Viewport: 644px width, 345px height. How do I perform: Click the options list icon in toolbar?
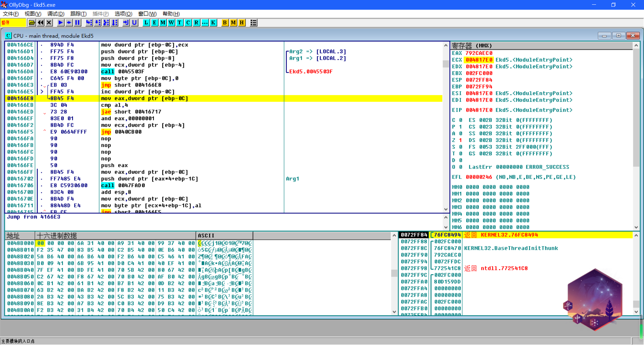[x=254, y=23]
